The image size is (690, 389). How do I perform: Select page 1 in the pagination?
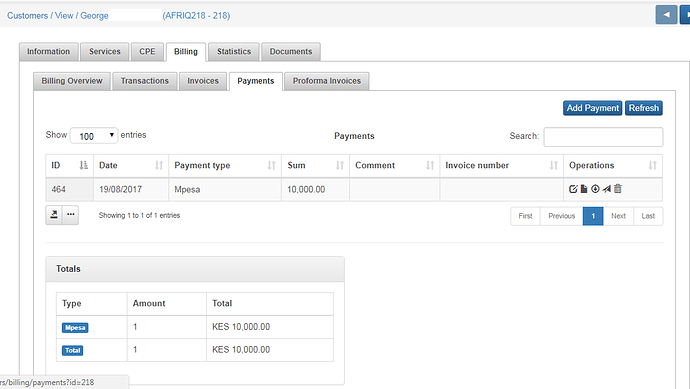(x=593, y=216)
